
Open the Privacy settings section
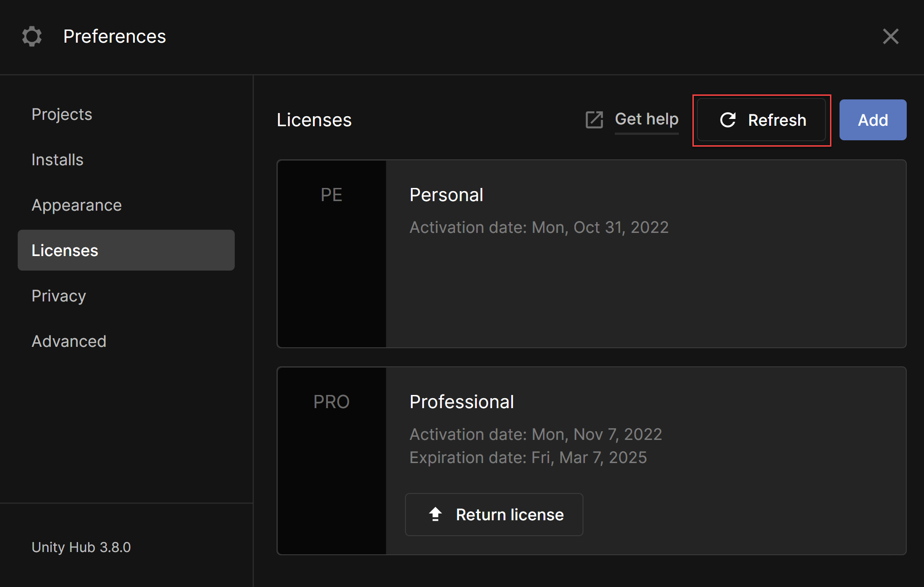(59, 296)
